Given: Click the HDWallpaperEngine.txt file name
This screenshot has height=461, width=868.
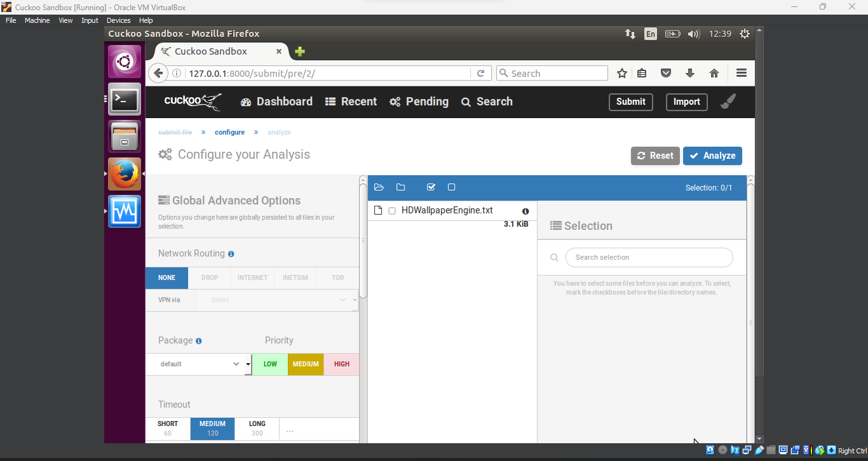Looking at the screenshot, I should coord(447,210).
